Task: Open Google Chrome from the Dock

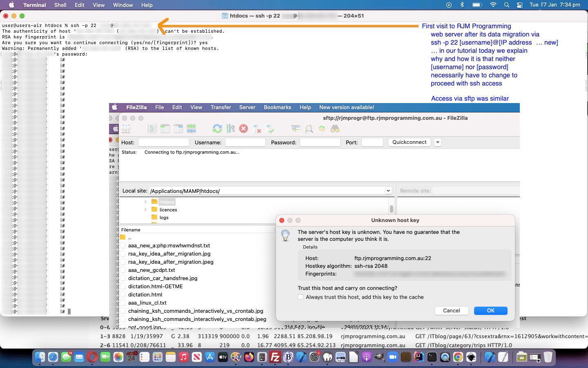Action: [458, 357]
